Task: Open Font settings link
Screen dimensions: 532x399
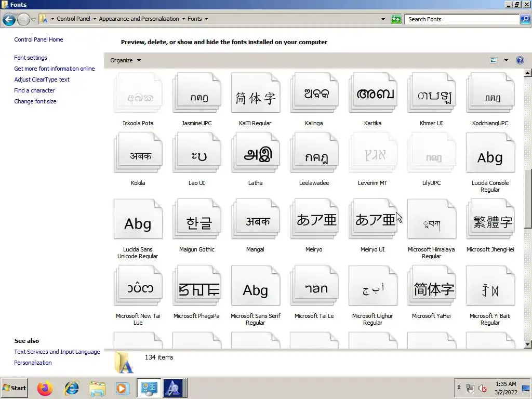Action: coord(31,58)
